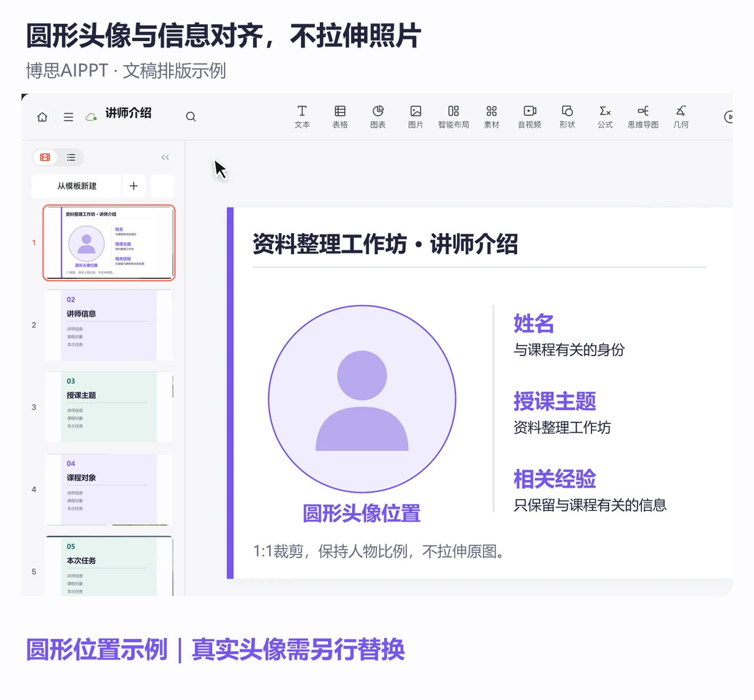Select the text 资料整理工作坊 under 授课主题
754x700 pixels.
click(562, 427)
